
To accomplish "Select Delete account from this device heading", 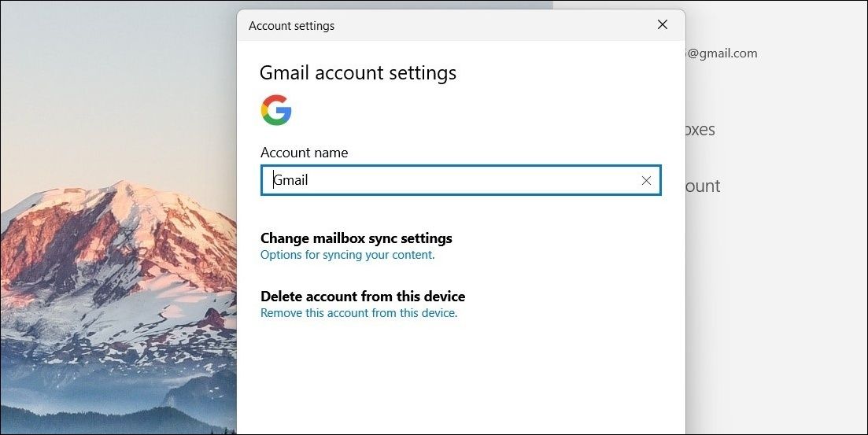I will tap(363, 296).
